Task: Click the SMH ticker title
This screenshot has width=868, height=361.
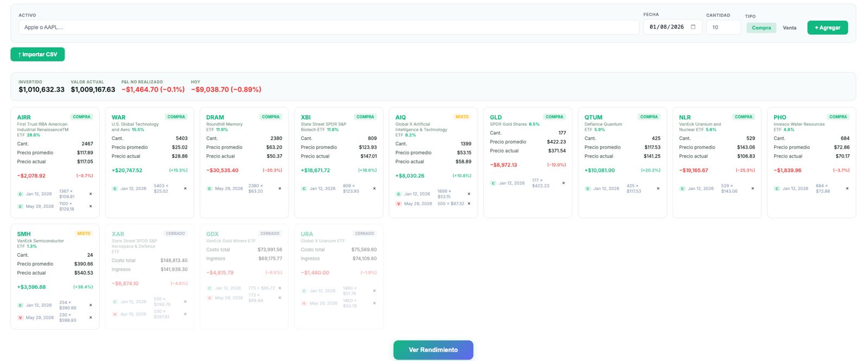Action: point(24,234)
